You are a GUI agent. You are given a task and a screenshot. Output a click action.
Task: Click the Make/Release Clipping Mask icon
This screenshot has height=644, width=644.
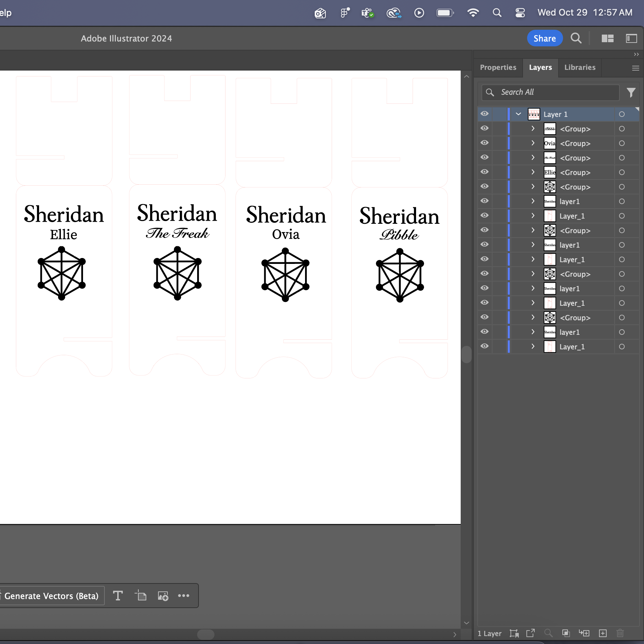[x=566, y=633]
